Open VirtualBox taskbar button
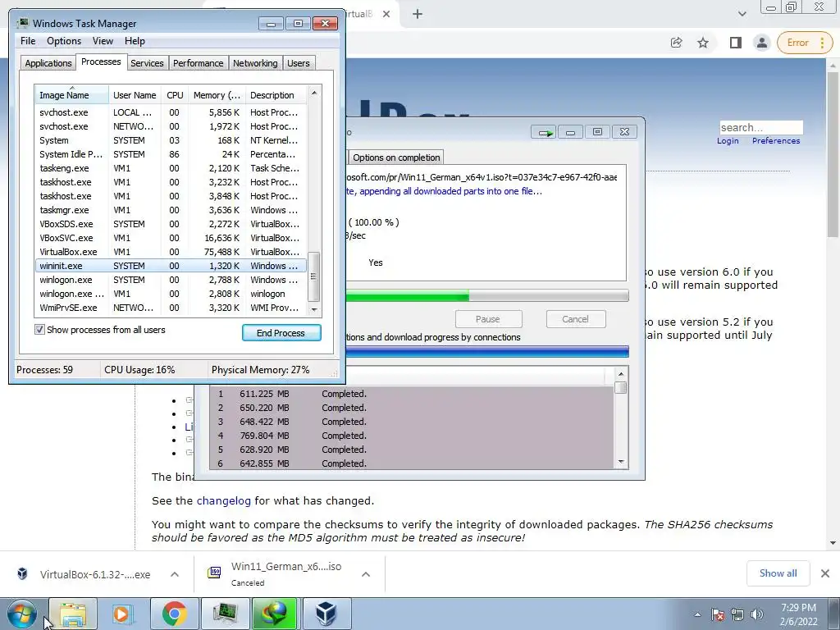Viewport: 840px width, 630px height. (326, 614)
